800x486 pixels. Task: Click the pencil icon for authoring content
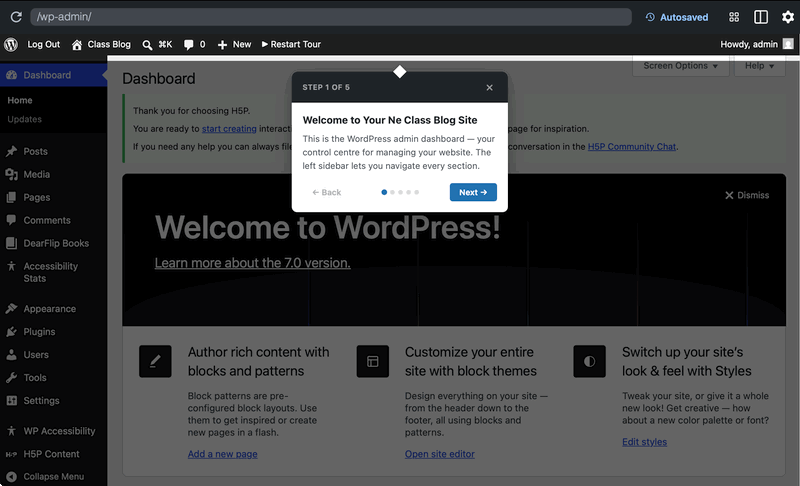coord(155,361)
